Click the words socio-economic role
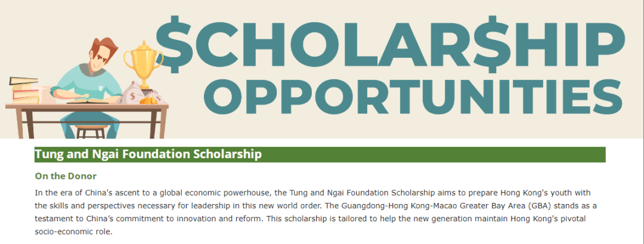 pyautogui.click(x=73, y=231)
